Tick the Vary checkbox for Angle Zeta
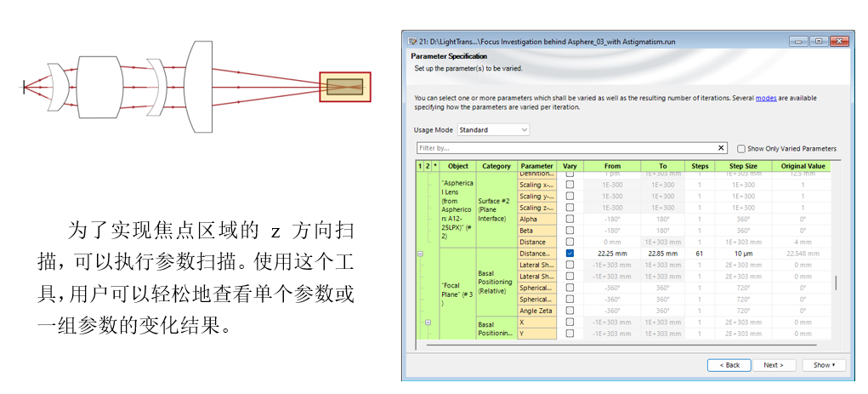Image resolution: width=868 pixels, height=394 pixels. point(570,311)
